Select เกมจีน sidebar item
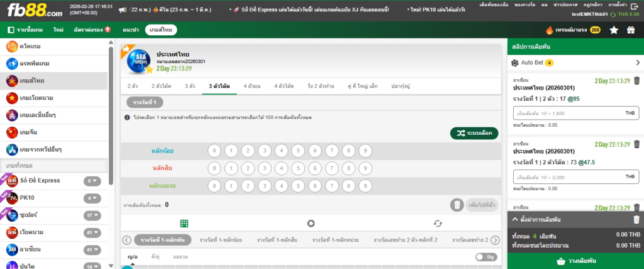This screenshot has width=644, height=269. pos(53,132)
